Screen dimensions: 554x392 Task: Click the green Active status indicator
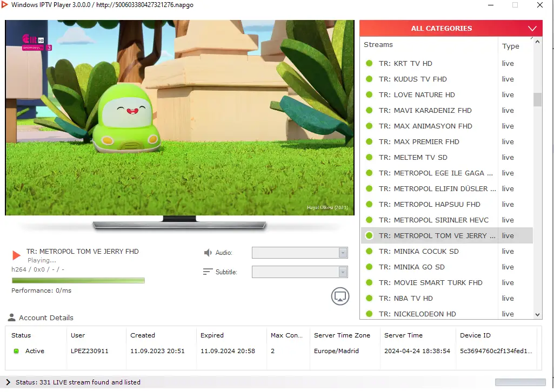(x=16, y=351)
